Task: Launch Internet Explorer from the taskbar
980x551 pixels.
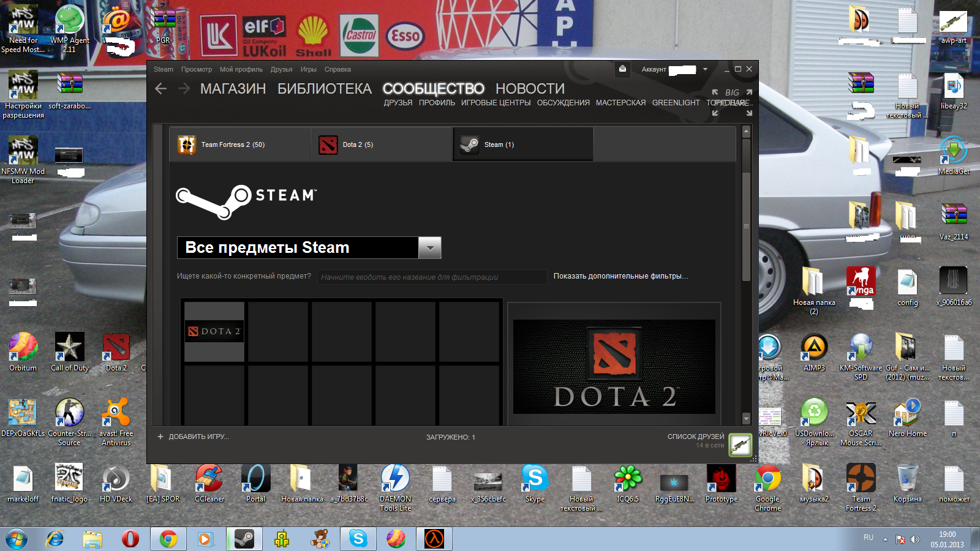Action: [55, 539]
